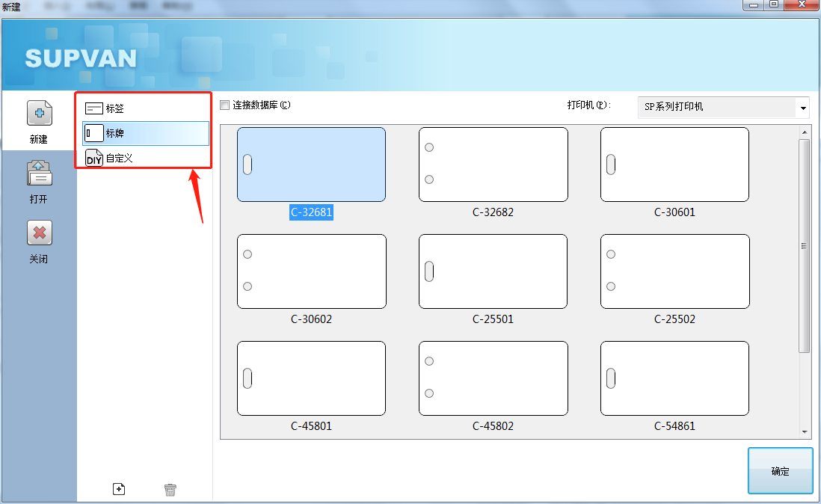821x504 pixels.
Task: Select the C-54861 template
Action: coord(674,378)
